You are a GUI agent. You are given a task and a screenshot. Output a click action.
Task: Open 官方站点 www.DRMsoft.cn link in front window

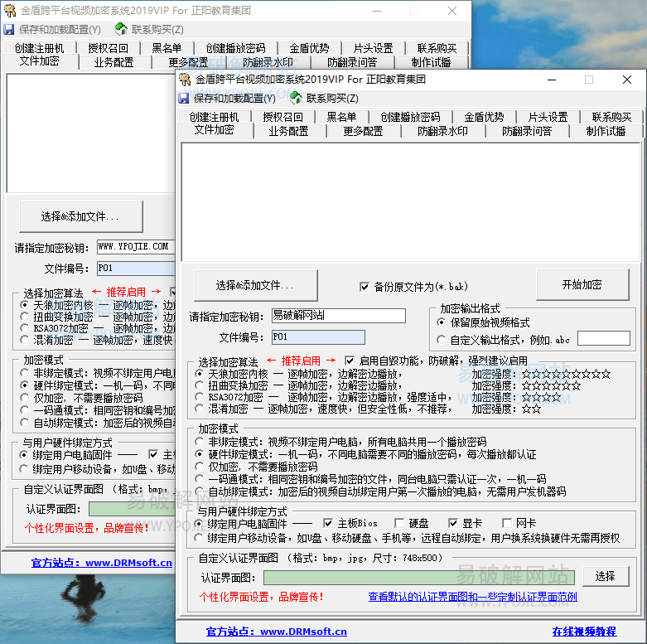pos(277,632)
